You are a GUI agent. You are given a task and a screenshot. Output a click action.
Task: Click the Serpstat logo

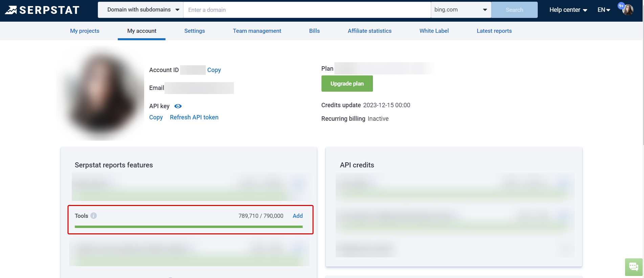pos(42,10)
